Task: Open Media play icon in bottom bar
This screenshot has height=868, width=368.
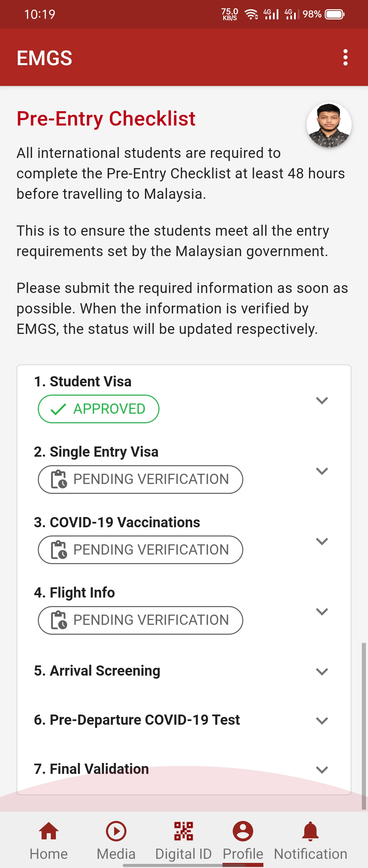Action: point(116,831)
